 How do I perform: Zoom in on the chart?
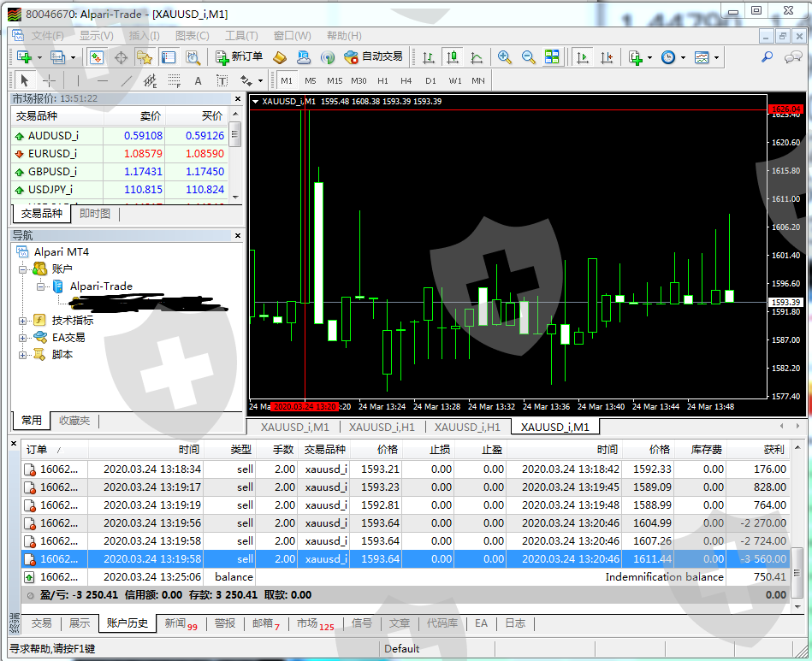click(x=505, y=57)
